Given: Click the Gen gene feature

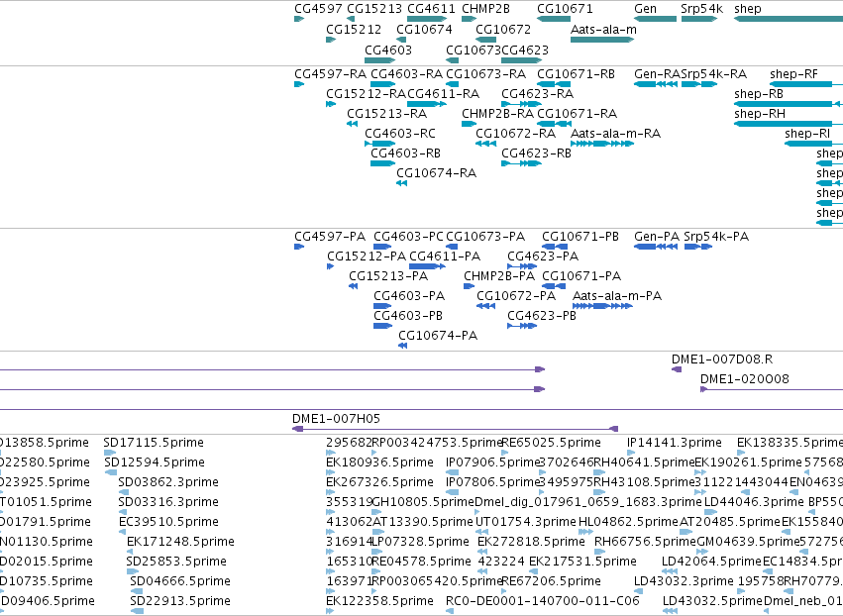Looking at the screenshot, I should pyautogui.click(x=656, y=20).
